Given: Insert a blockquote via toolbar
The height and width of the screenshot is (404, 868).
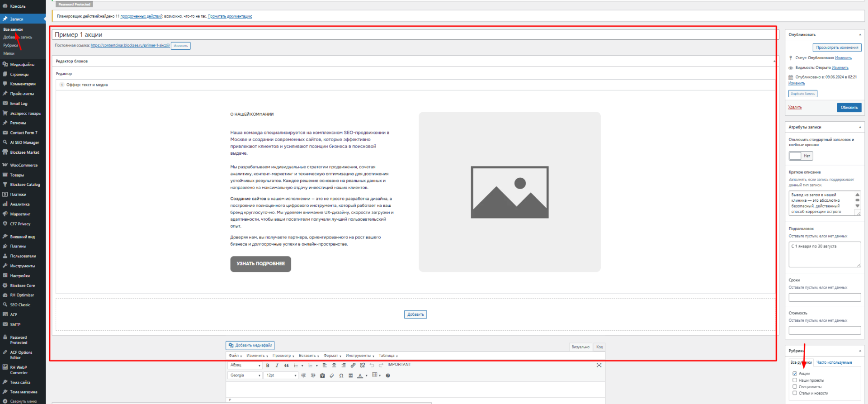Looking at the screenshot, I should [x=286, y=366].
